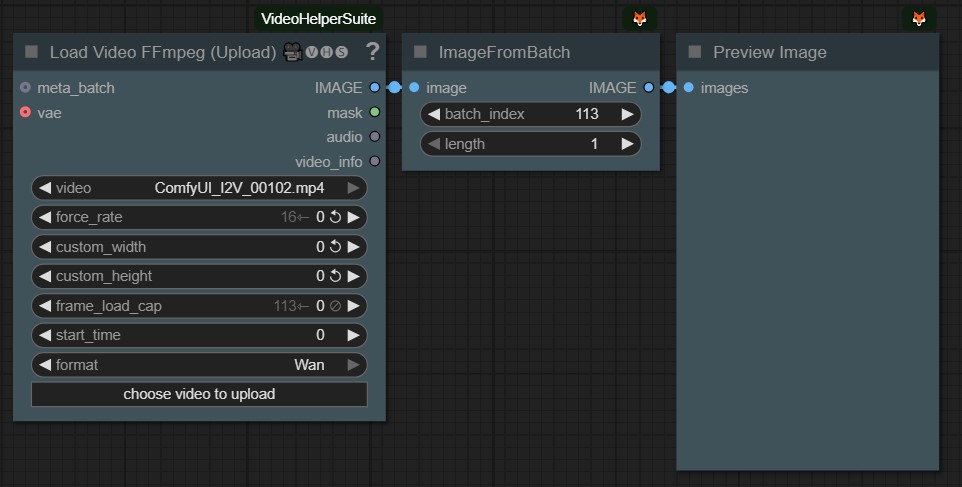The height and width of the screenshot is (487, 962).
Task: Click the fox badge above ImageFromBatch node
Action: click(639, 18)
